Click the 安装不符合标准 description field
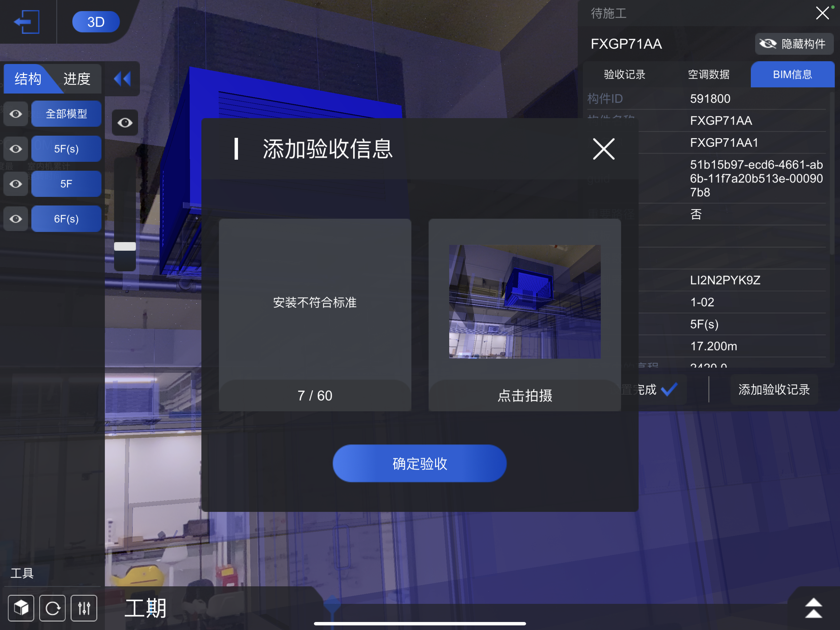 click(x=315, y=302)
